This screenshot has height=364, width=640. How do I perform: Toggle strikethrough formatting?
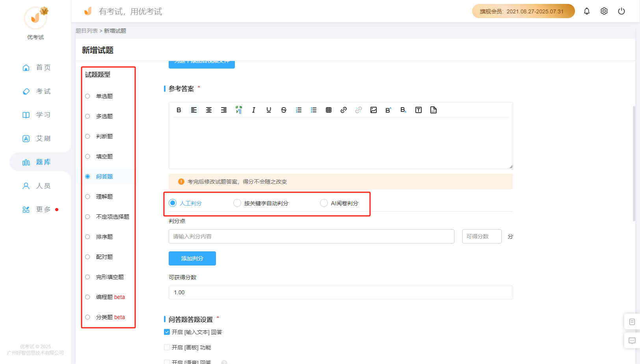point(284,110)
